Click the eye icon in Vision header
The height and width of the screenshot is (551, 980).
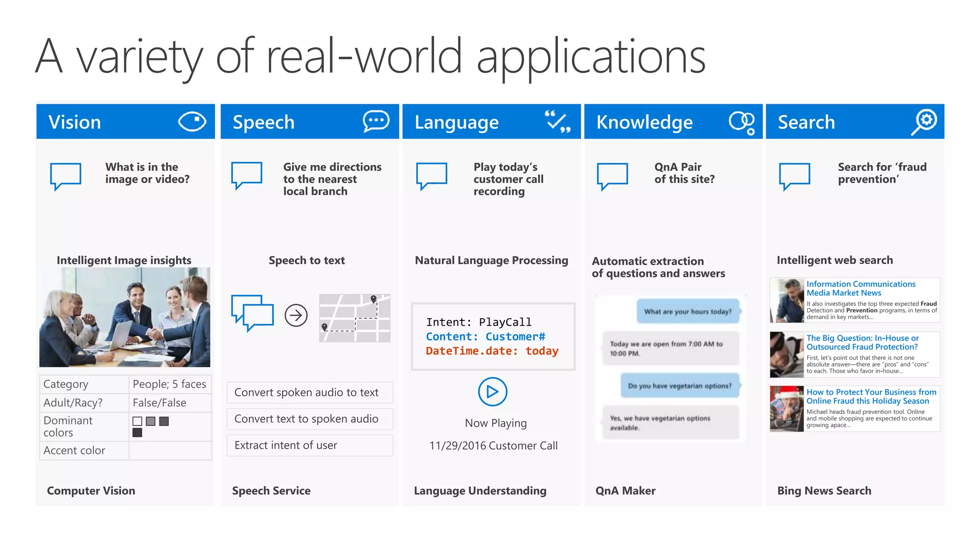tap(192, 121)
